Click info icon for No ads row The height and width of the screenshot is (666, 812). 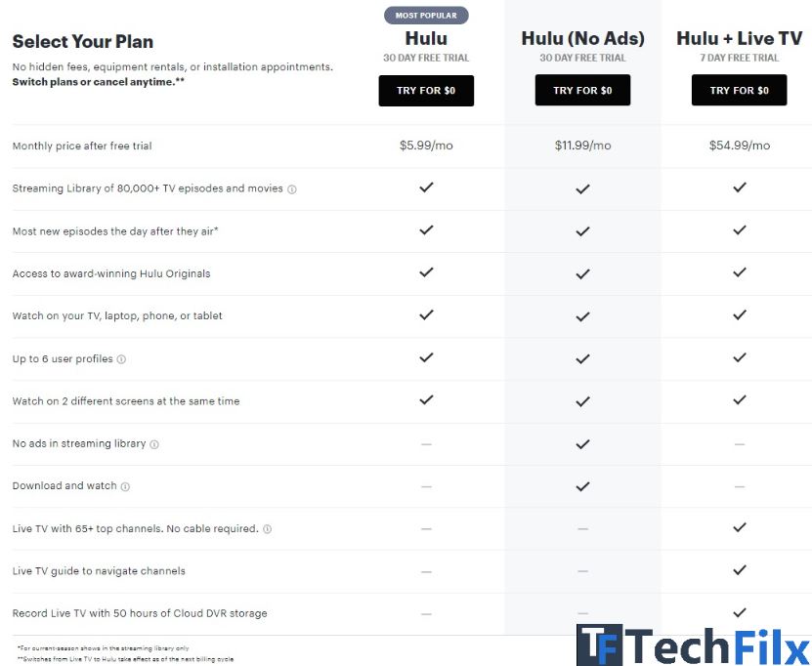(154, 444)
